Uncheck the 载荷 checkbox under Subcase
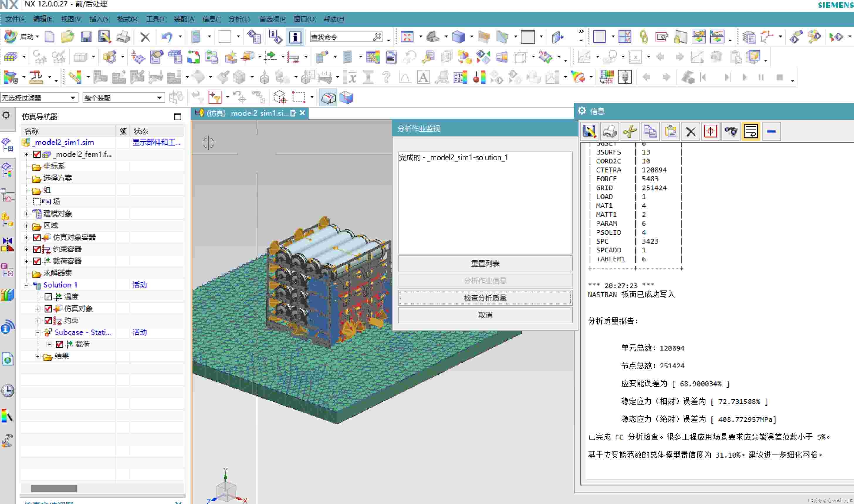Viewport: 854px width, 504px height. pos(60,344)
